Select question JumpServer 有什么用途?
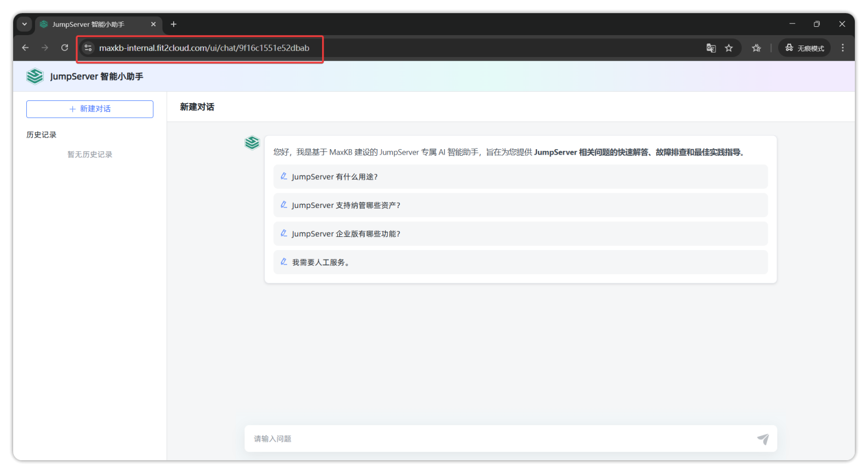Image resolution: width=868 pixels, height=469 pixels. click(x=521, y=177)
